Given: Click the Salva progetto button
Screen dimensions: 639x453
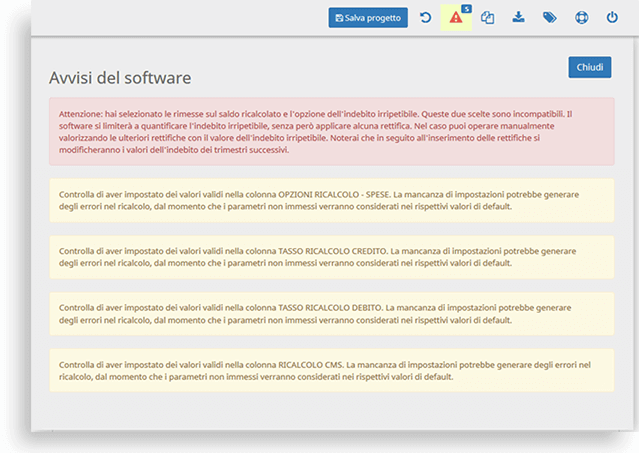Looking at the screenshot, I should click(x=368, y=18).
